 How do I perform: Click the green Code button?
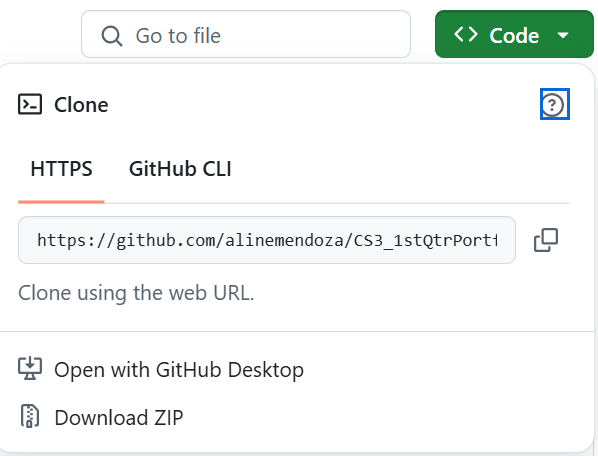pyautogui.click(x=514, y=34)
